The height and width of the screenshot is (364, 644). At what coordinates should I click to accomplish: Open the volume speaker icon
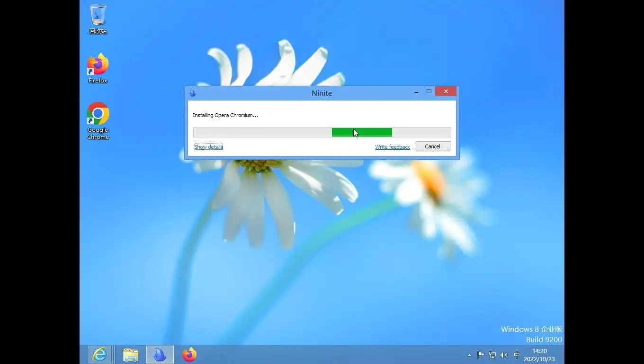point(504,355)
